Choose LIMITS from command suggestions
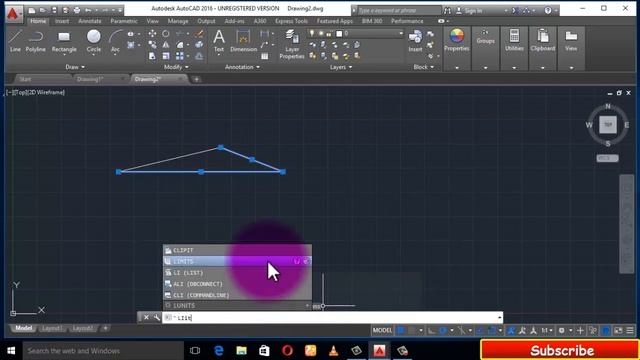Screen dimensions: 640x360 pos(237,261)
